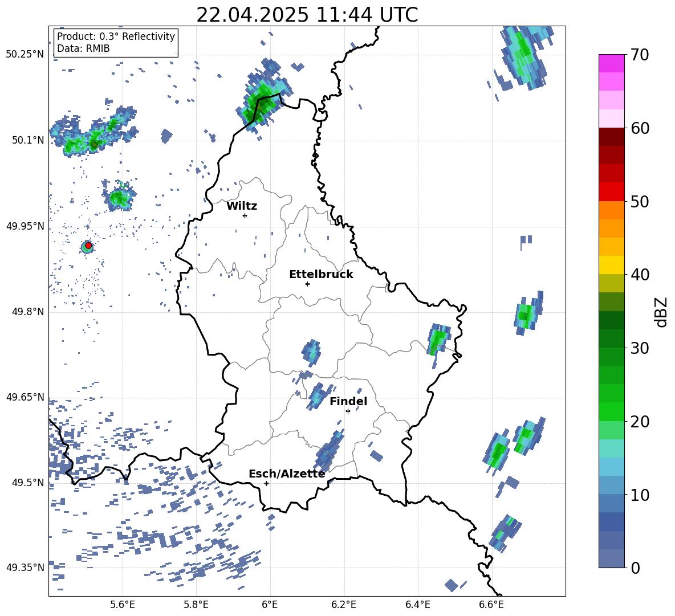
Task: Click the 6.6°E longitude label
Action: (x=491, y=605)
